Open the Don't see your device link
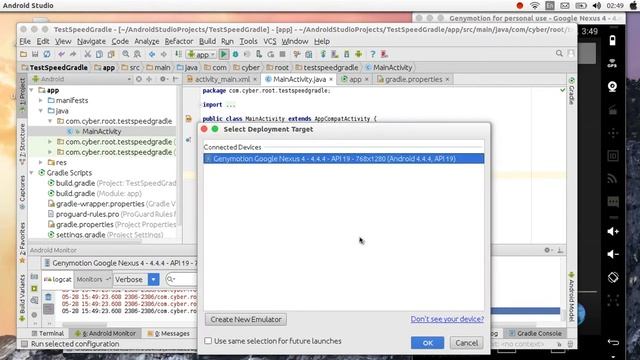Screen dimensions: 640x360 pos(447,319)
